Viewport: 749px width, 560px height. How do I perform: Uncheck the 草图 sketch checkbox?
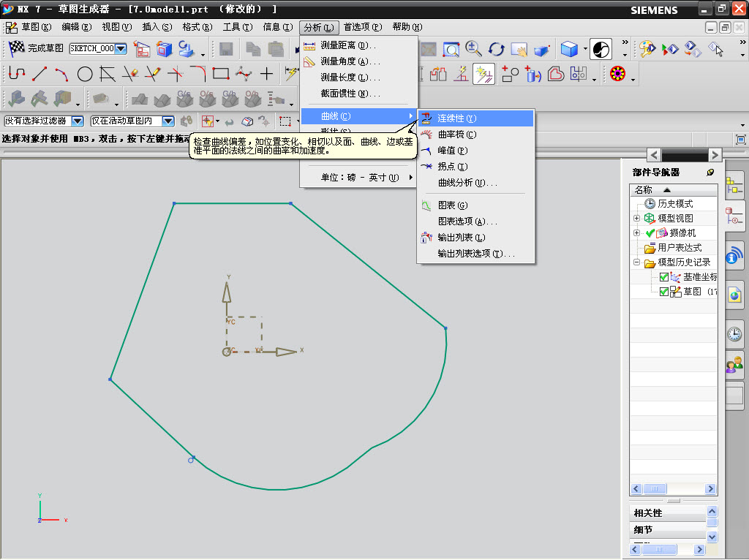664,292
